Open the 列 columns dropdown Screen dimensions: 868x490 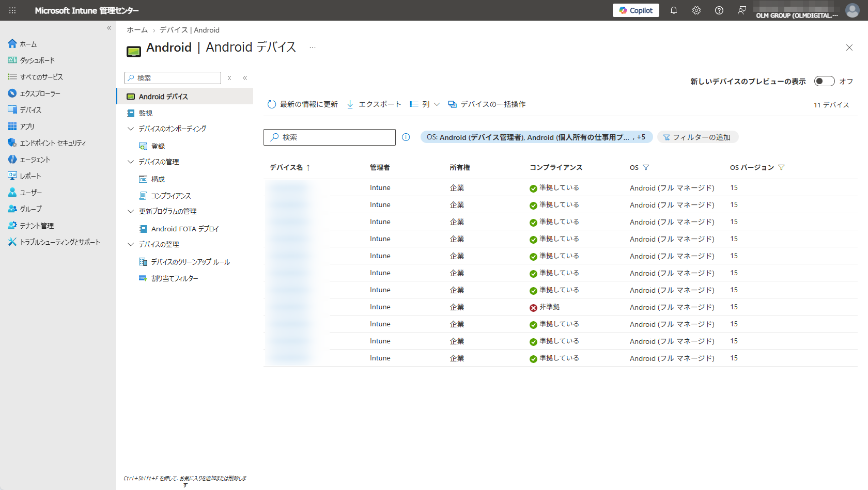click(425, 104)
